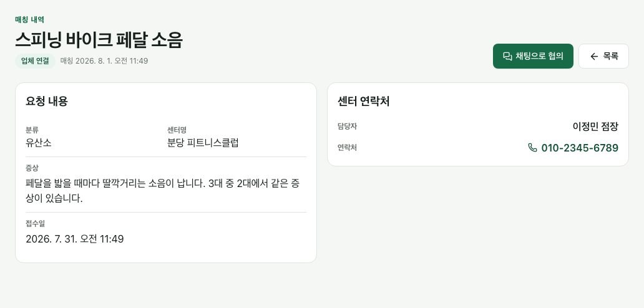The width and height of the screenshot is (644, 308).
Task: Open the 채팅으로 협의 button
Action: click(533, 56)
